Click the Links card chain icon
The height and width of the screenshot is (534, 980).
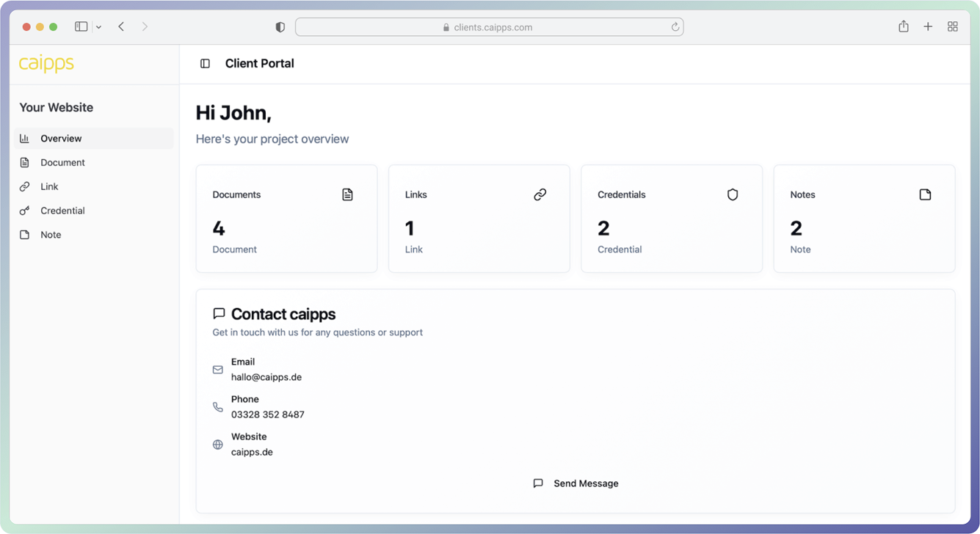pos(540,194)
